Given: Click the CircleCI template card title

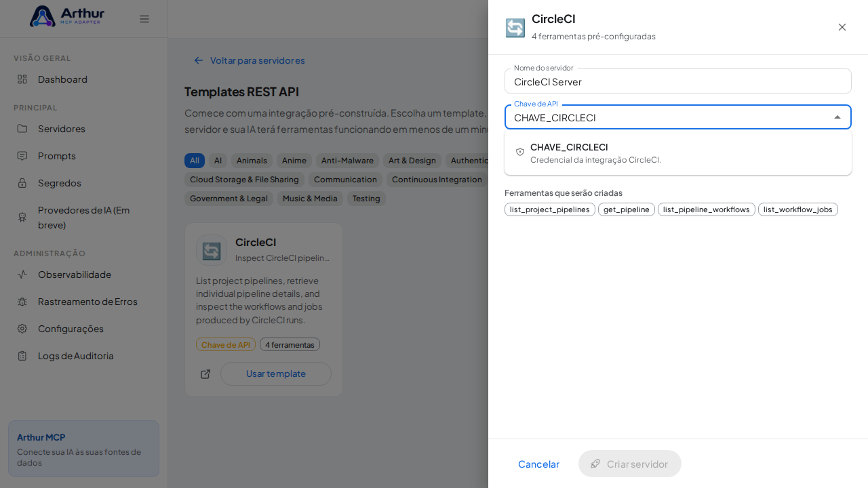Looking at the screenshot, I should point(256,242).
